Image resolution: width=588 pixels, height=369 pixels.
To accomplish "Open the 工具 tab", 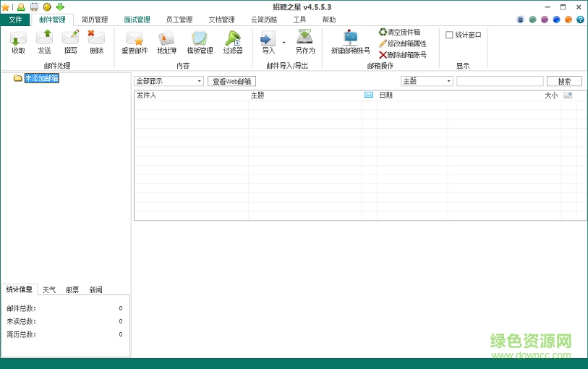I will [x=299, y=20].
